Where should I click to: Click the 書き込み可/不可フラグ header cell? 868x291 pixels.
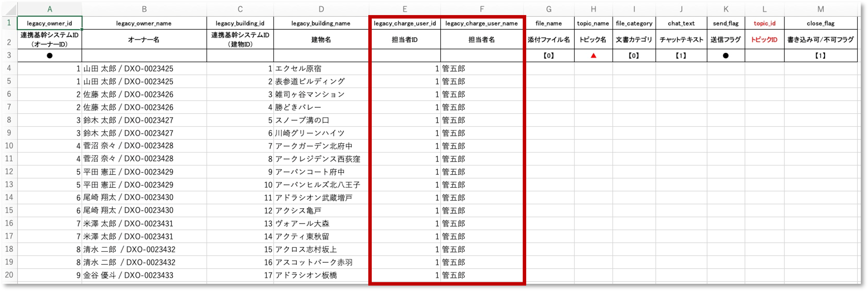point(820,39)
